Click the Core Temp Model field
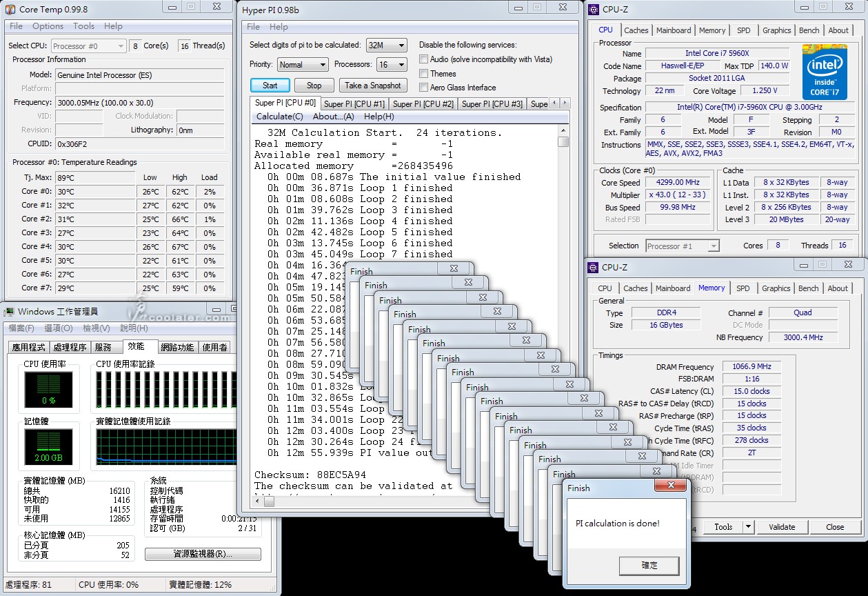The image size is (868, 596). [x=140, y=74]
